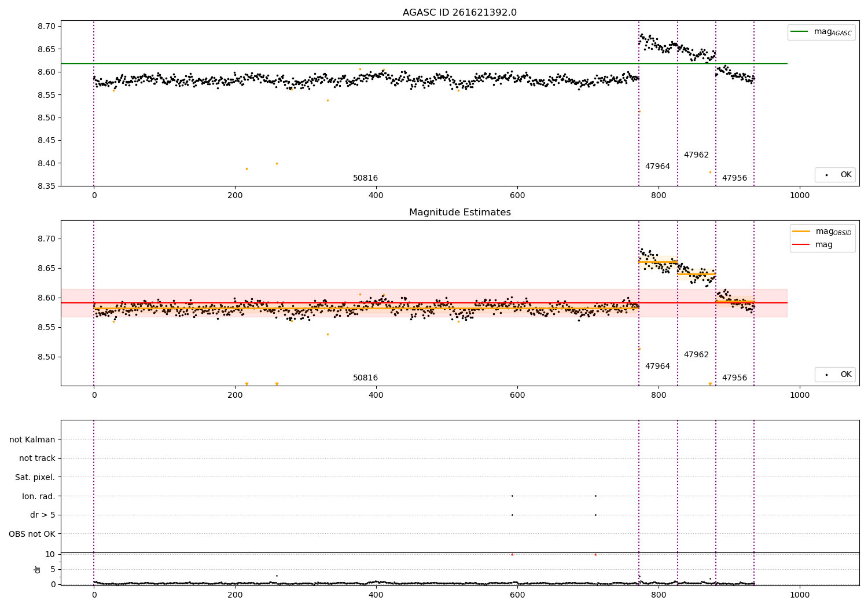Image resolution: width=868 pixels, height=608 pixels.
Task: Click the 8.45 tick of the AGASC plot
Action: coord(47,141)
